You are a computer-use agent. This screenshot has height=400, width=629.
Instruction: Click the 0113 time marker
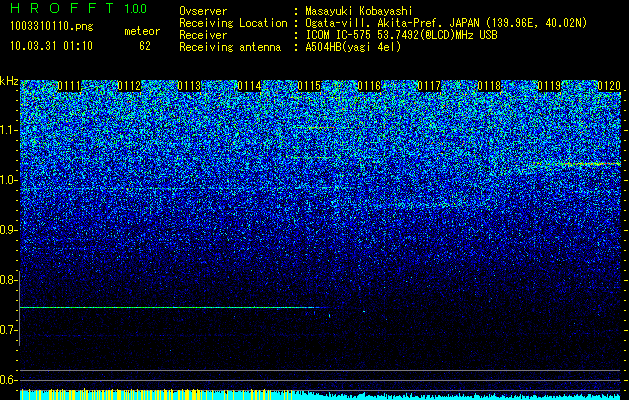pos(189,86)
